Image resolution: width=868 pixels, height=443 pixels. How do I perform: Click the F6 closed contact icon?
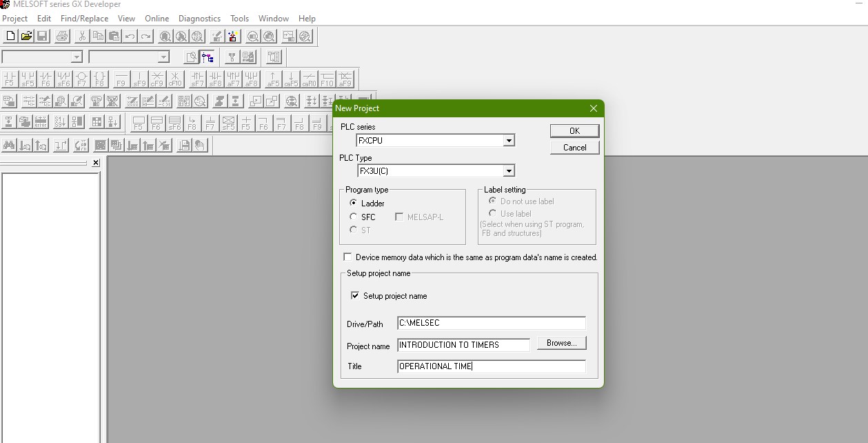[x=46, y=79]
